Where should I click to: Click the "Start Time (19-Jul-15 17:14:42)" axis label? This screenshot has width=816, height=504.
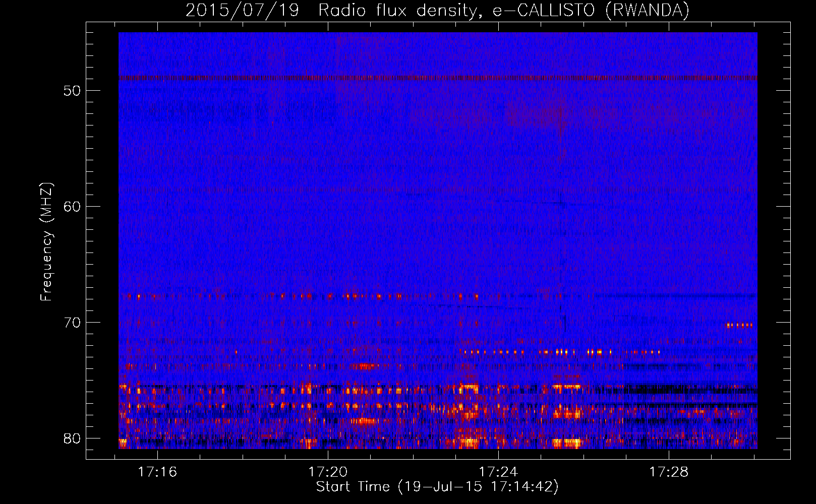[437, 487]
